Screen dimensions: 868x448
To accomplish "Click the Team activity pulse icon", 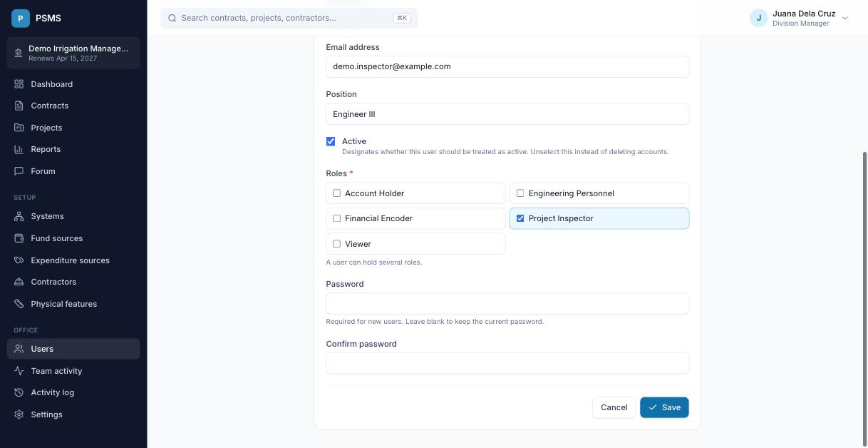I will tap(19, 371).
